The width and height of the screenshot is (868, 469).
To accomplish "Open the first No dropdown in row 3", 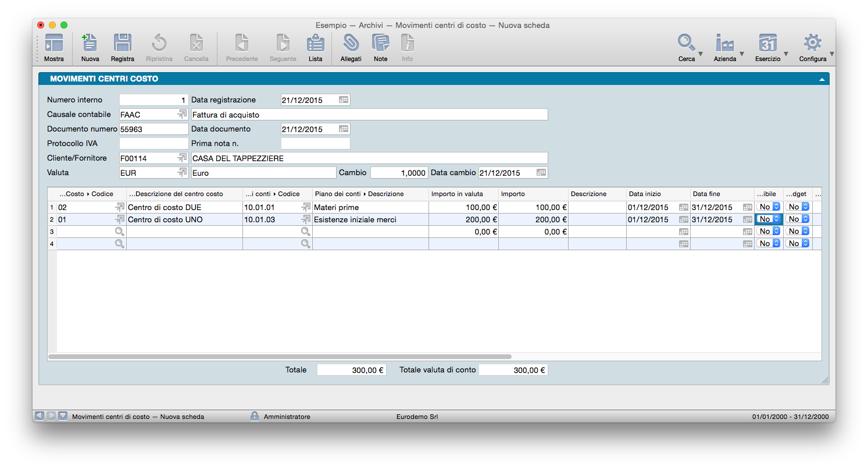I will pos(769,232).
